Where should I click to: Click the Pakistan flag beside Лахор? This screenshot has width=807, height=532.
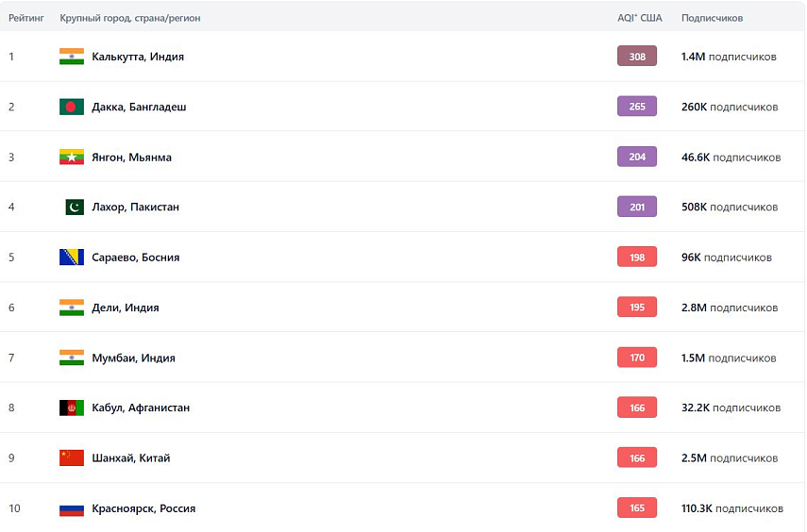pos(75,207)
